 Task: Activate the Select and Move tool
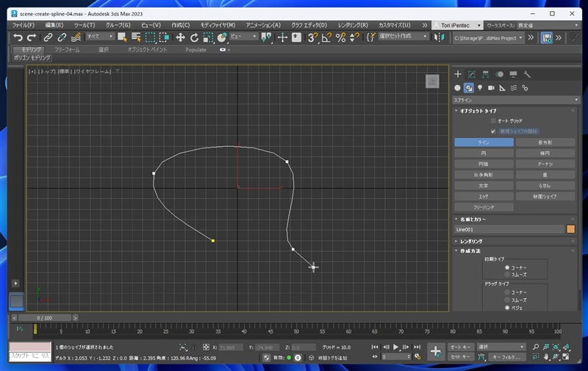180,37
